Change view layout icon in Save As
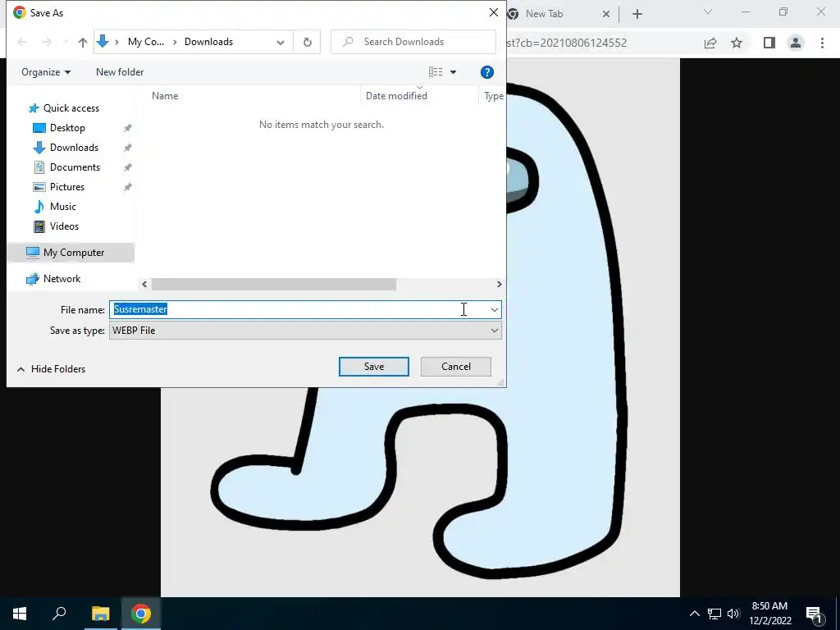The image size is (840, 630). click(436, 72)
